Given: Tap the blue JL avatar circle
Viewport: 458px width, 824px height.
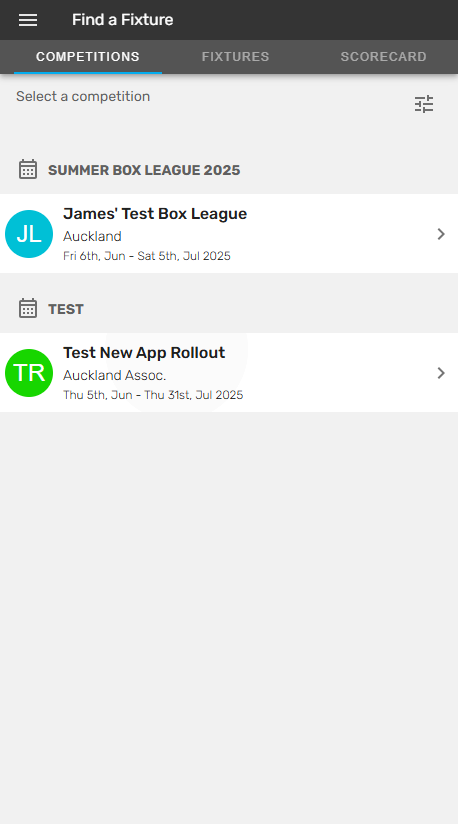Looking at the screenshot, I should pyautogui.click(x=29, y=234).
